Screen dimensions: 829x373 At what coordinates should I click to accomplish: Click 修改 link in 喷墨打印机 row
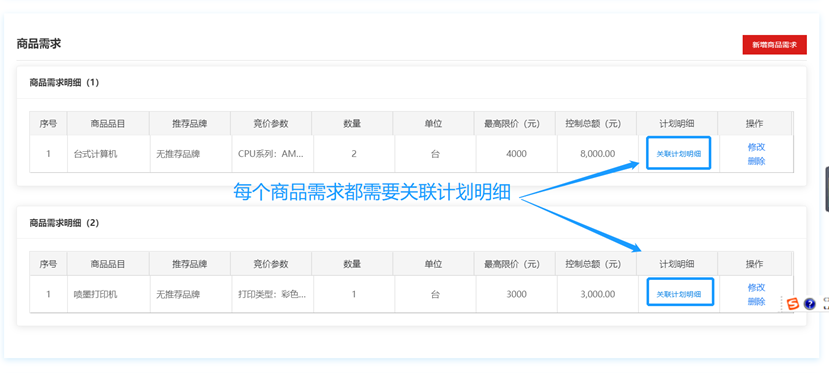[756, 287]
